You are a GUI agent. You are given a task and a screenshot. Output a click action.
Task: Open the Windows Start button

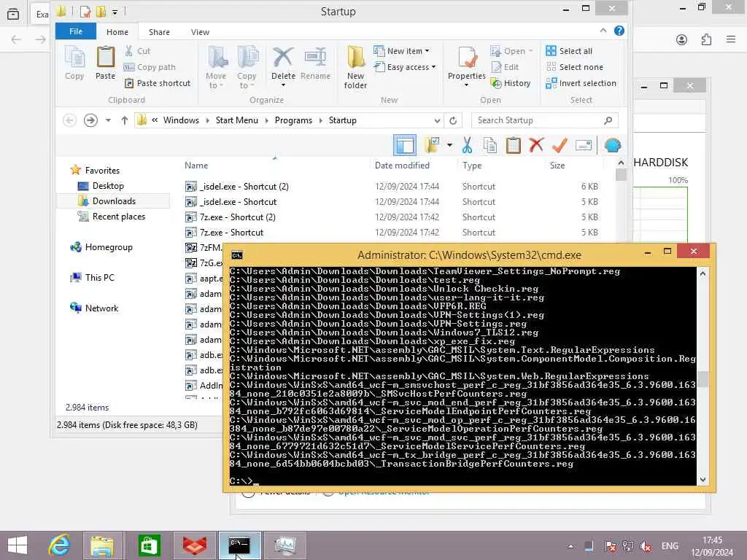tap(18, 545)
